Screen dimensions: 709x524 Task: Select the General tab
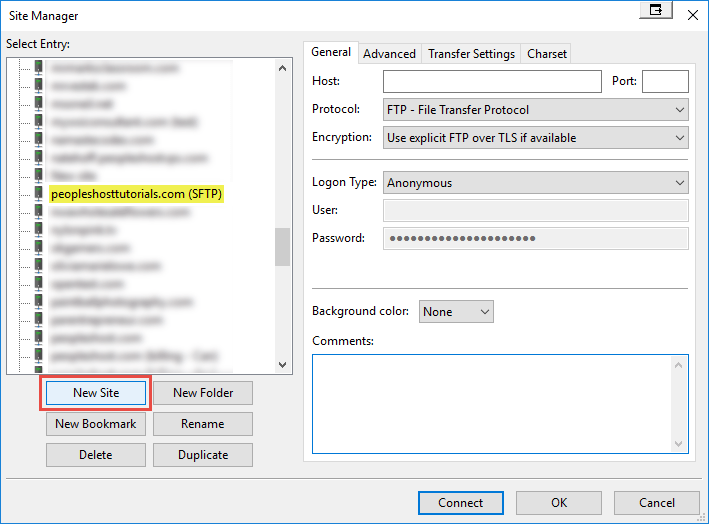[x=331, y=53]
